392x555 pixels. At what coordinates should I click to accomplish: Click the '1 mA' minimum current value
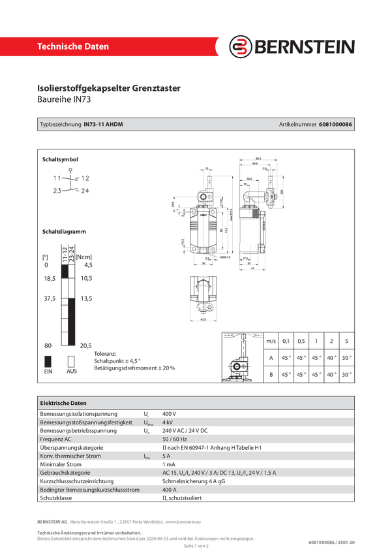tap(169, 464)
